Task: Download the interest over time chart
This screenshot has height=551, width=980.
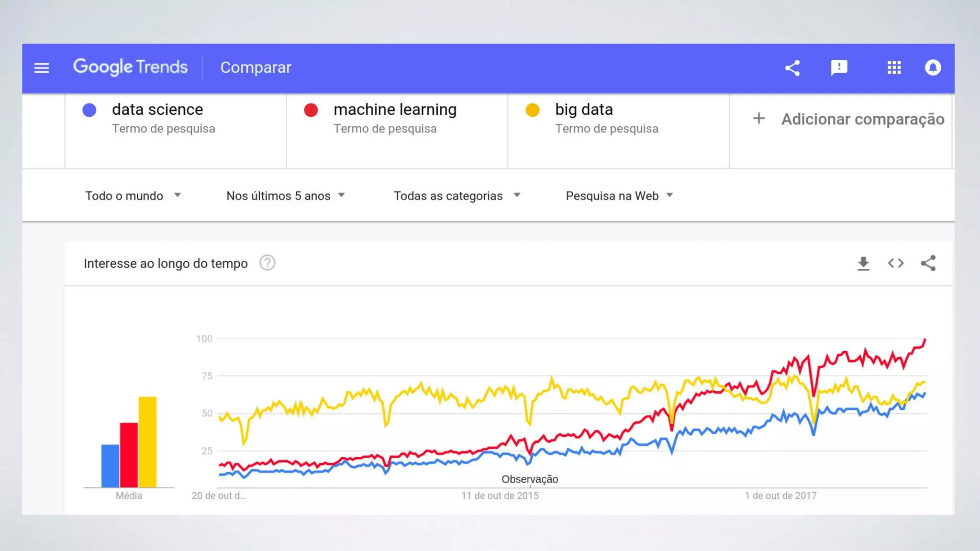Action: coord(863,264)
